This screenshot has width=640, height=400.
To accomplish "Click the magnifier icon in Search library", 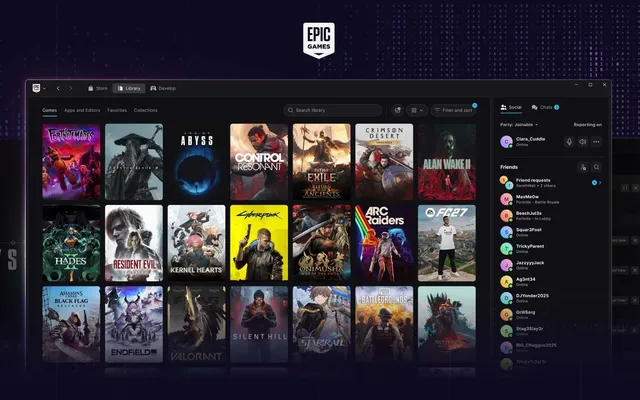I will pyautogui.click(x=291, y=110).
